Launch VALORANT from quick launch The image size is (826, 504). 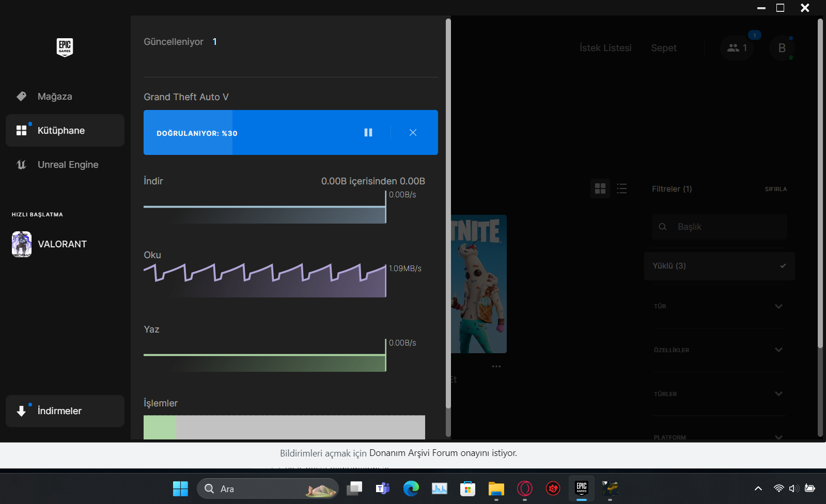coord(65,244)
